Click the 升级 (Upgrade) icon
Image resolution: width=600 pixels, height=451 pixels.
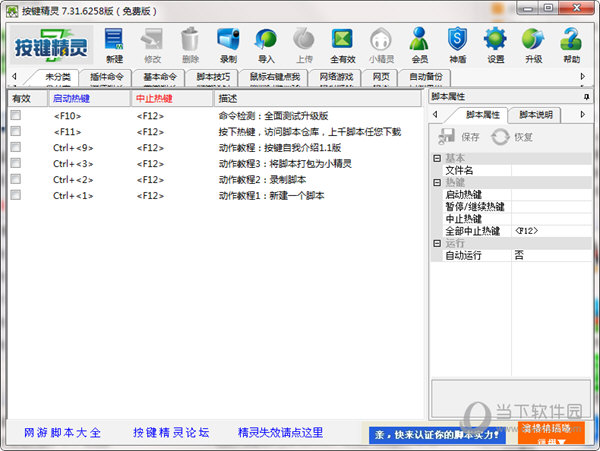533,45
